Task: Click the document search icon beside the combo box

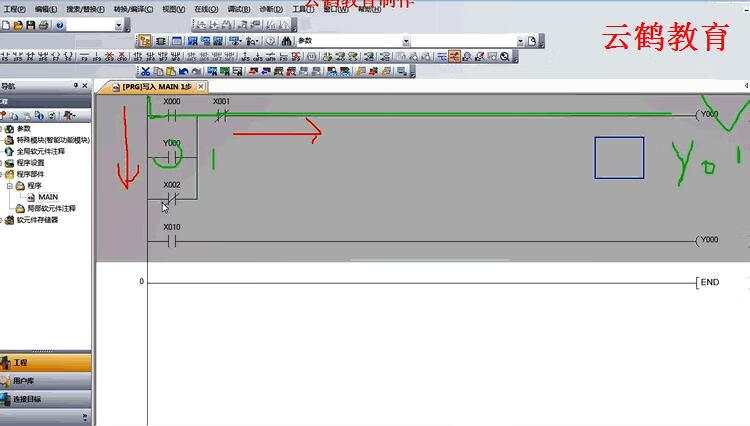Action: (532, 41)
